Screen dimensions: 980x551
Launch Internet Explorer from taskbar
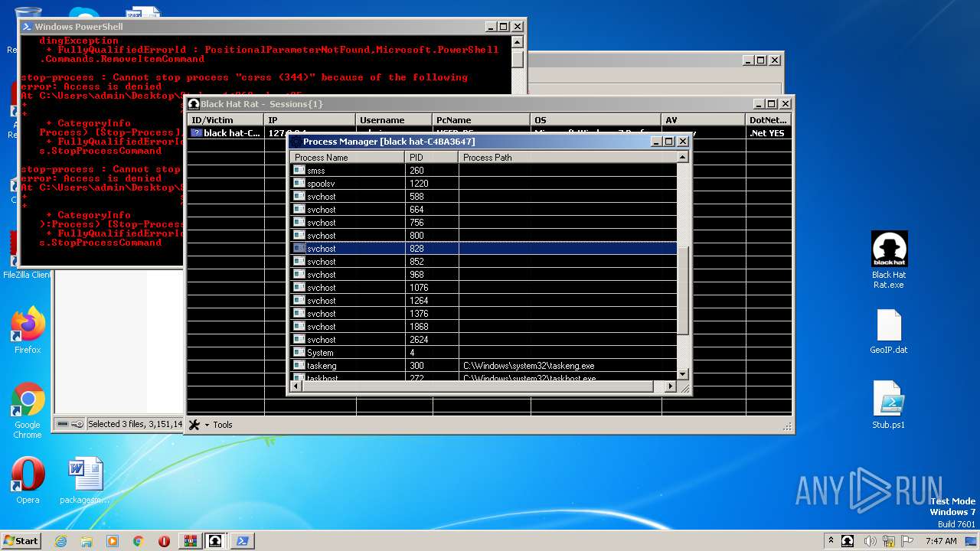point(60,541)
